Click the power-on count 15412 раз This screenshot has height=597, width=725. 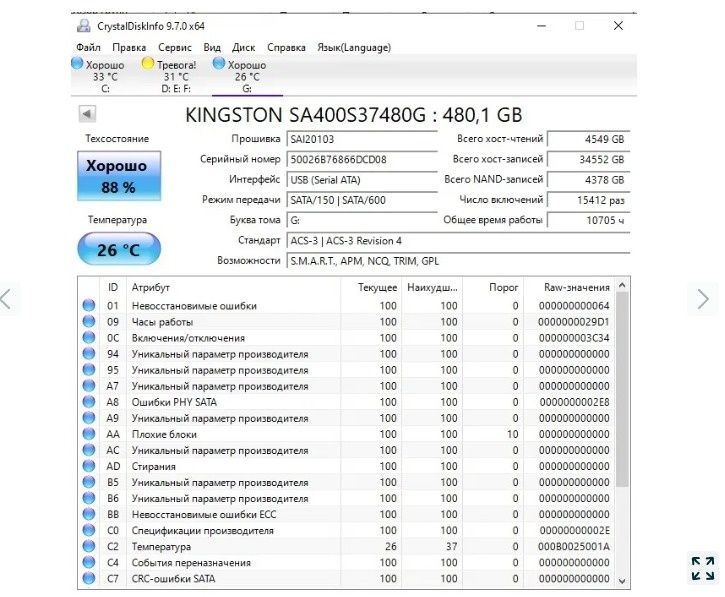point(588,200)
